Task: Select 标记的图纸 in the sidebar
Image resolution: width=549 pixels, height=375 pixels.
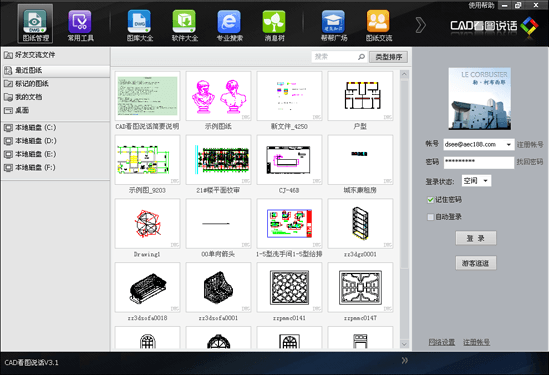Action: tap(55, 84)
